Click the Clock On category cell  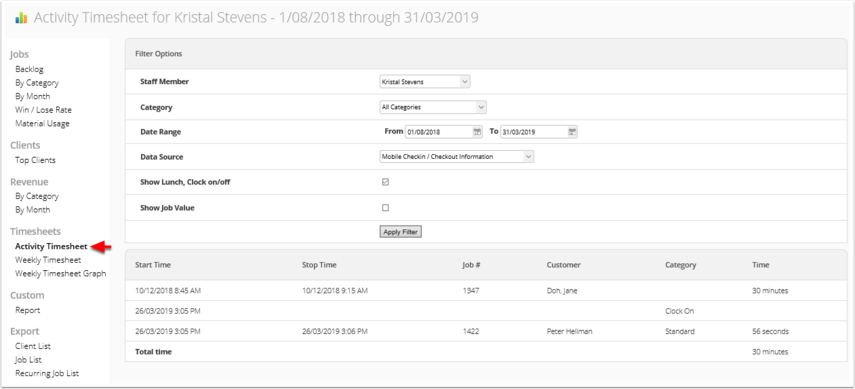[679, 311]
